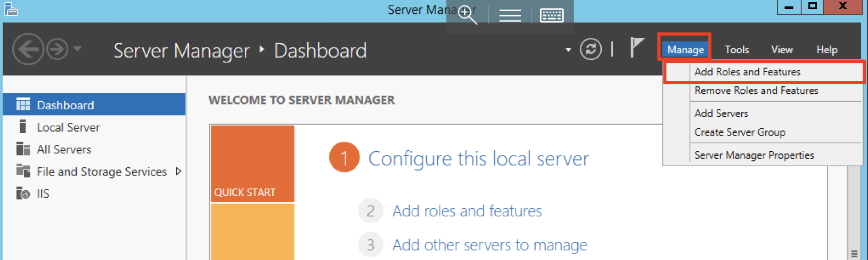Click the Local Server icon

pyautogui.click(x=22, y=126)
